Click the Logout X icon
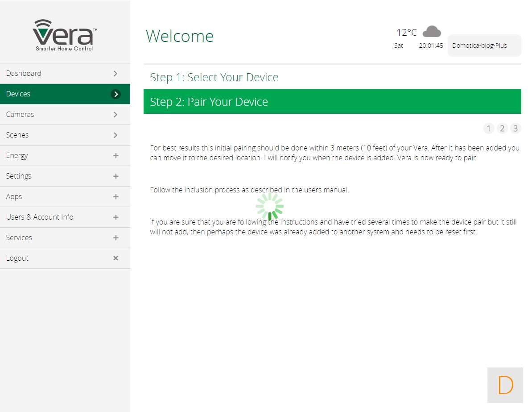The width and height of the screenshot is (532, 412). [x=115, y=258]
